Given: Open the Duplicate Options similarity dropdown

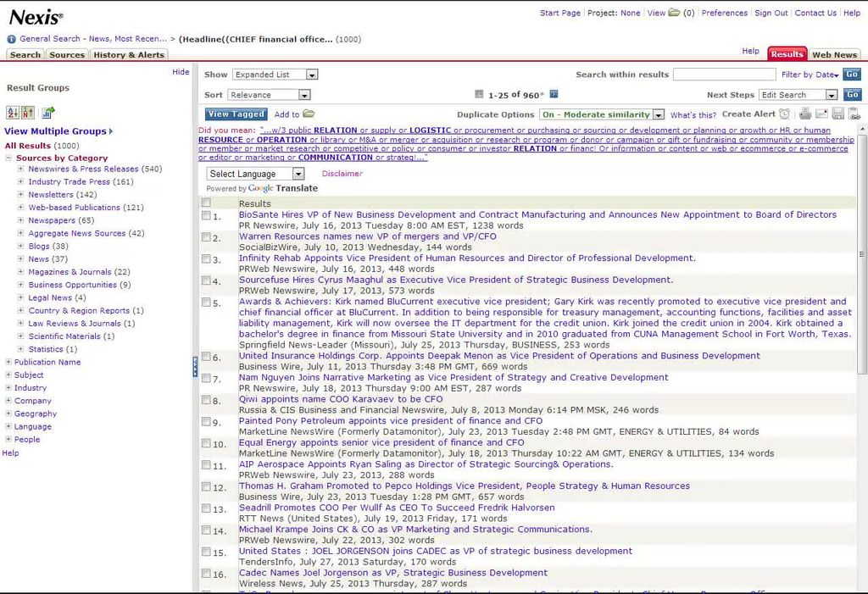Looking at the screenshot, I should click(602, 114).
